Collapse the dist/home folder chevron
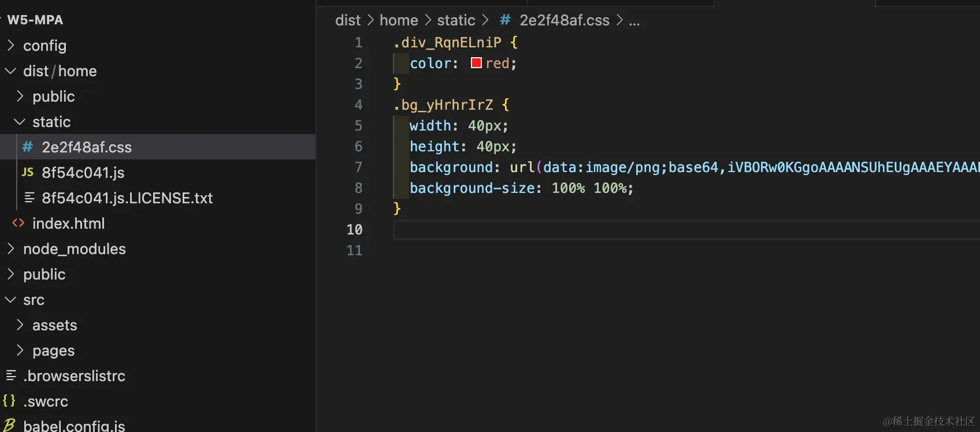Image resolution: width=980 pixels, height=432 pixels. (10, 70)
